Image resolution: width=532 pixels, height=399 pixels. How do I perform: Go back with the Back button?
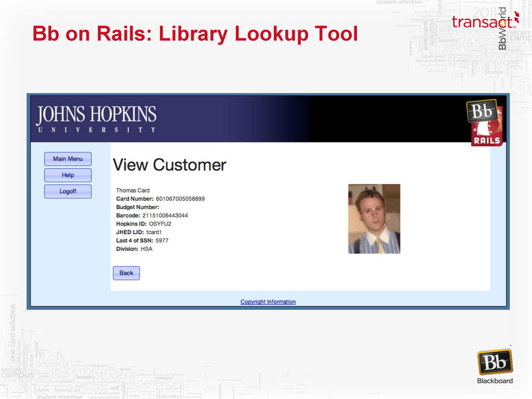126,273
